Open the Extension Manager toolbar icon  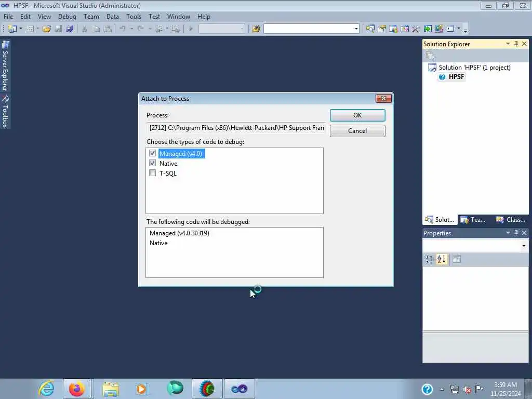[438, 29]
